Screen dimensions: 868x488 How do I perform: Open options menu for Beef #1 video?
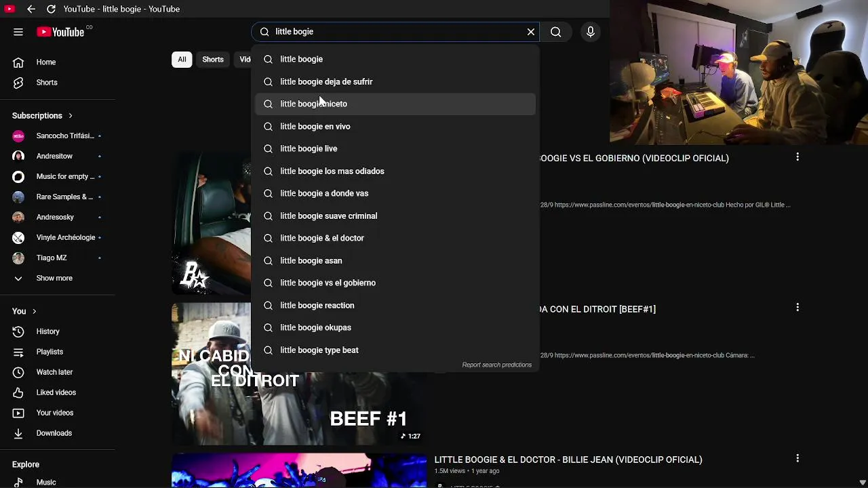click(x=797, y=308)
